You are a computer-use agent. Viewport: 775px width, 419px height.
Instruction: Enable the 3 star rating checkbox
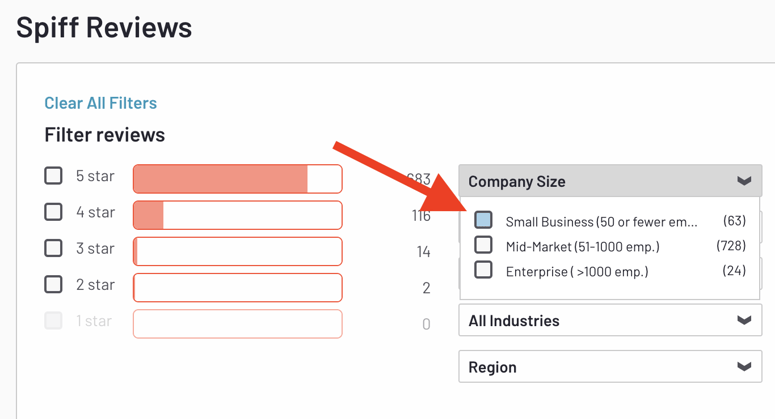[x=54, y=249]
